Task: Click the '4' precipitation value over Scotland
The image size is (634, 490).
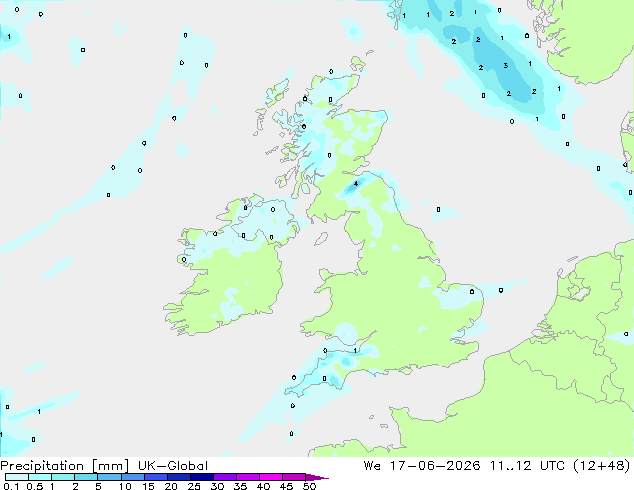Action: pos(356,184)
